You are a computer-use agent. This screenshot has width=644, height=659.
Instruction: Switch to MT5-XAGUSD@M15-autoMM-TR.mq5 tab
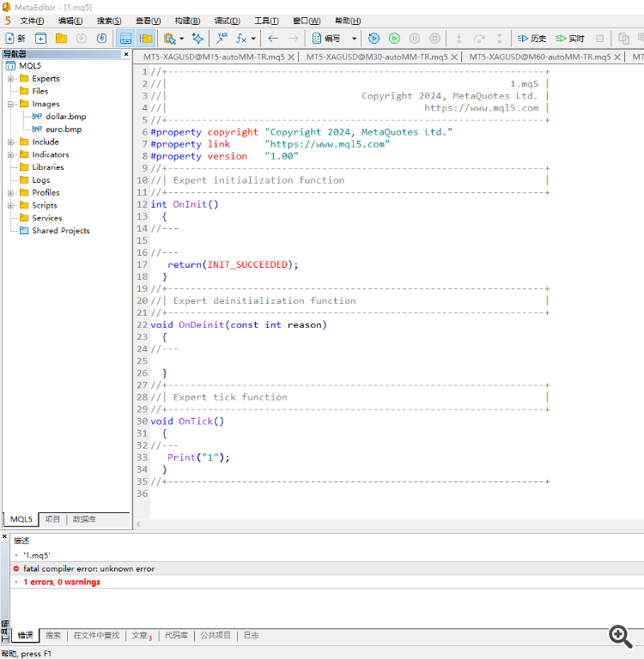tap(214, 57)
